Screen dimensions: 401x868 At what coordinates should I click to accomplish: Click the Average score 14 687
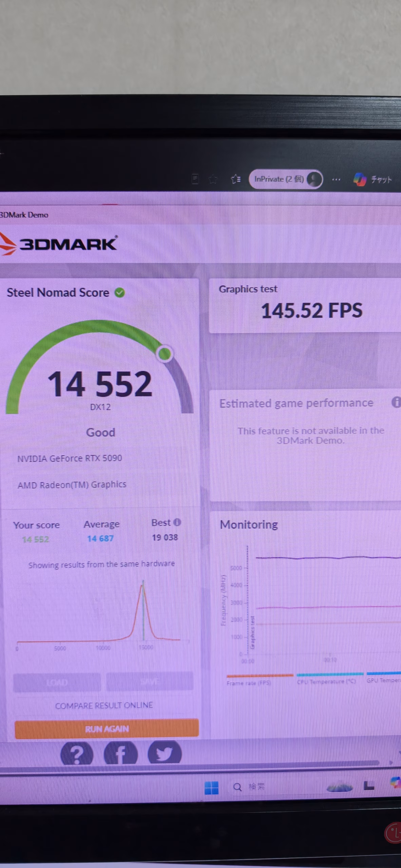point(100,538)
